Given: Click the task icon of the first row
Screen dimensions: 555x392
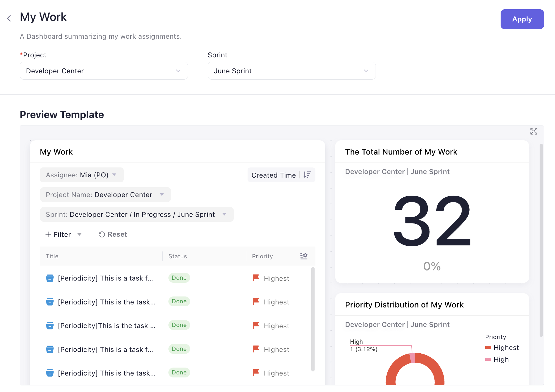Looking at the screenshot, I should (50, 278).
